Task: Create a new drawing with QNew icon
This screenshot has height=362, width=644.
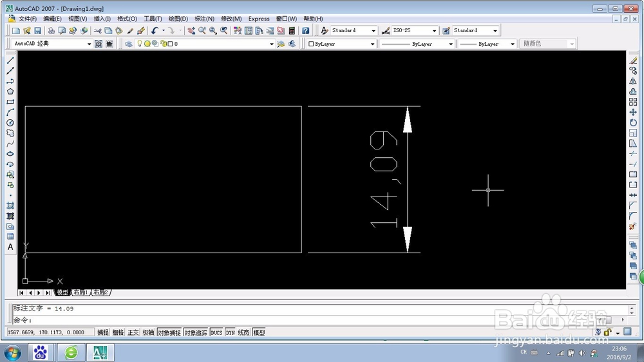Action: (16, 30)
